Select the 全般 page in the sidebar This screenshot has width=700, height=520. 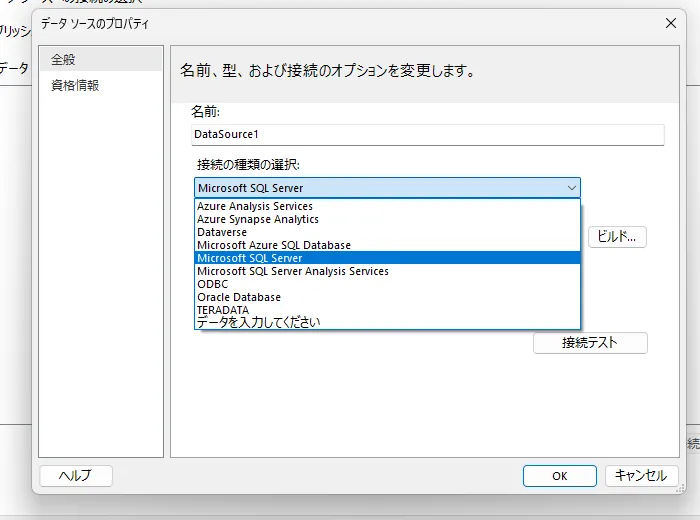click(101, 59)
